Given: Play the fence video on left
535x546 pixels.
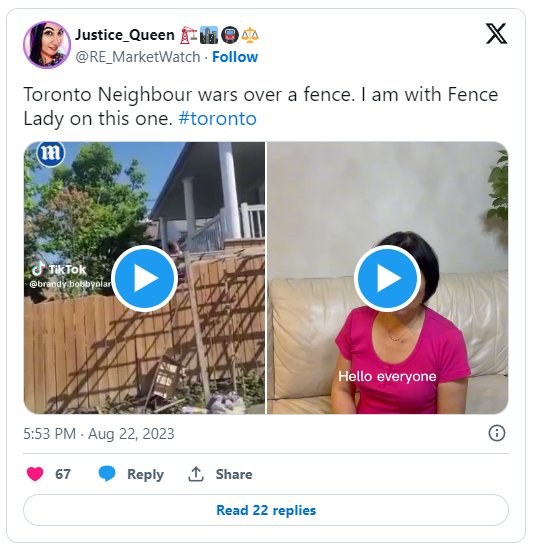Looking at the screenshot, I should click(x=144, y=278).
